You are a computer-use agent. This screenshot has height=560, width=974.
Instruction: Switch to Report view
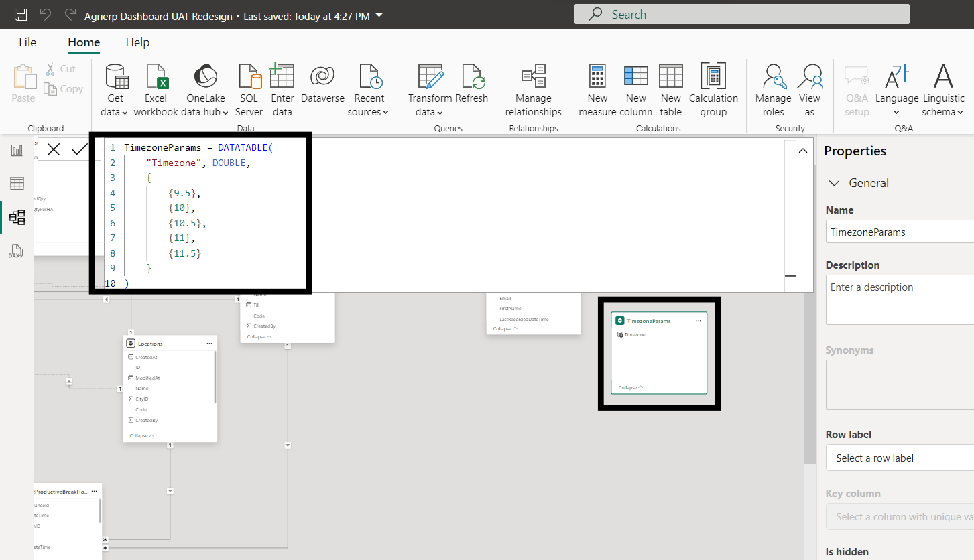point(16,149)
